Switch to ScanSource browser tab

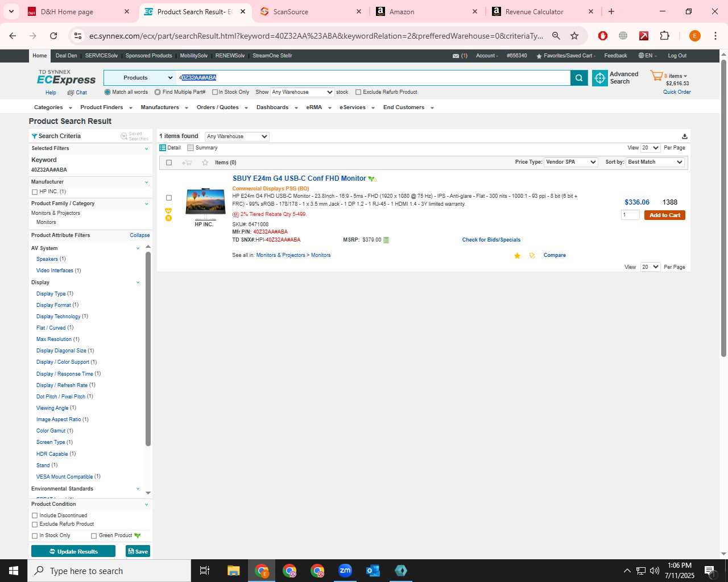[310, 11]
